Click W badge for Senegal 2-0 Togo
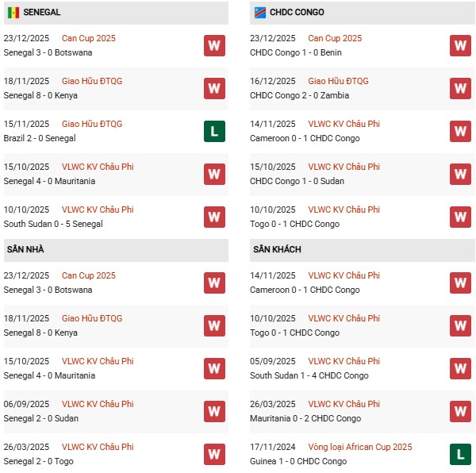Viewport: 476px width, 473px height. [214, 454]
